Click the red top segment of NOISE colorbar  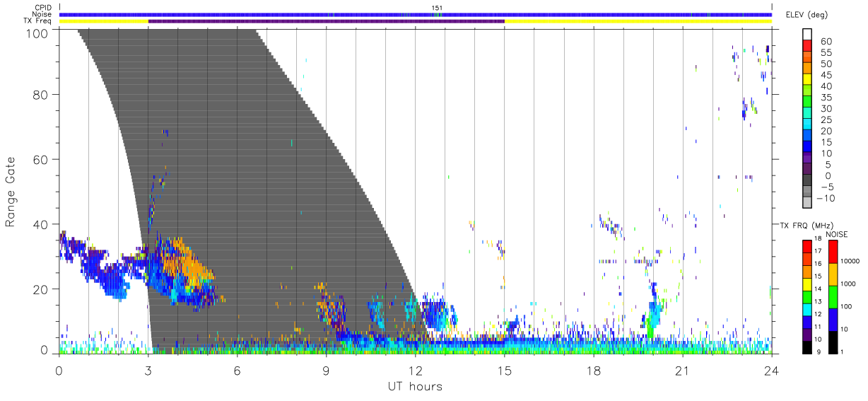833,252
